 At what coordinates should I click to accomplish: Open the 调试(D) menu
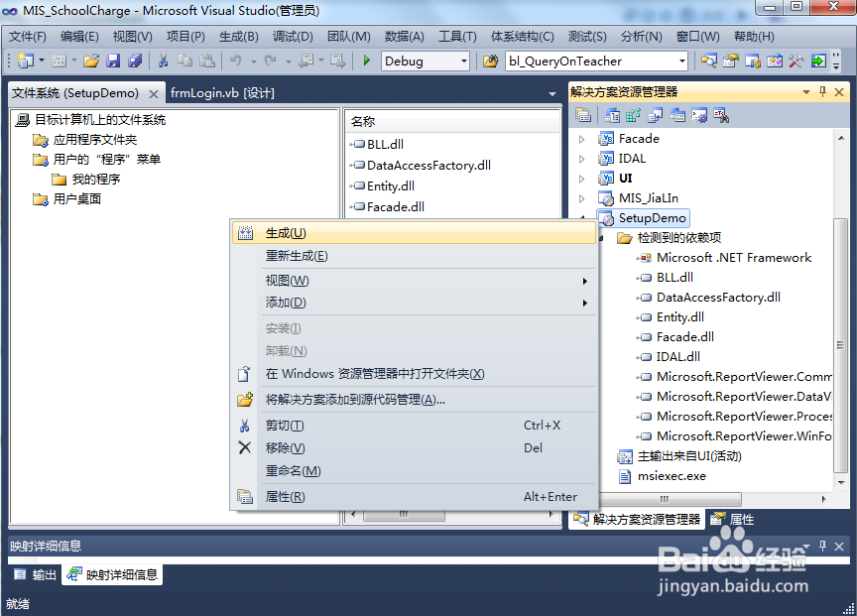(292, 36)
